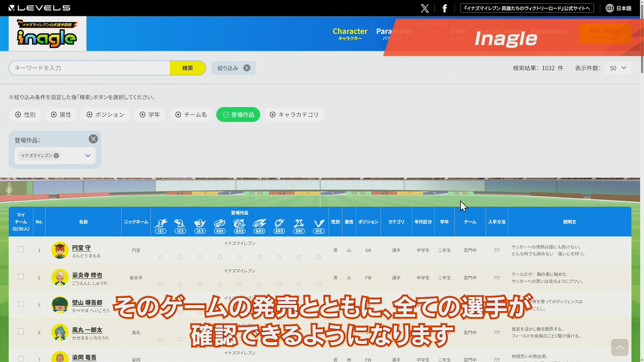Image resolution: width=644 pixels, height=362 pixels.
Task: Clear the 絞り込み filter with X icon
Action: [x=247, y=68]
